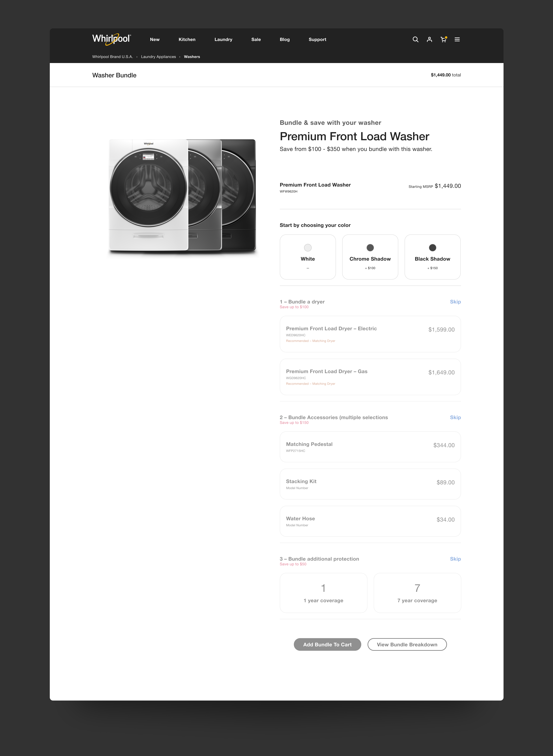Open the hamburger menu icon

coord(457,40)
